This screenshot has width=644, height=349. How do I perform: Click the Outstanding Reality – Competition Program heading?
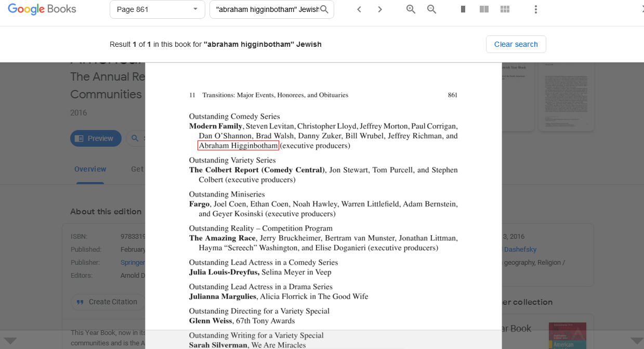point(261,228)
